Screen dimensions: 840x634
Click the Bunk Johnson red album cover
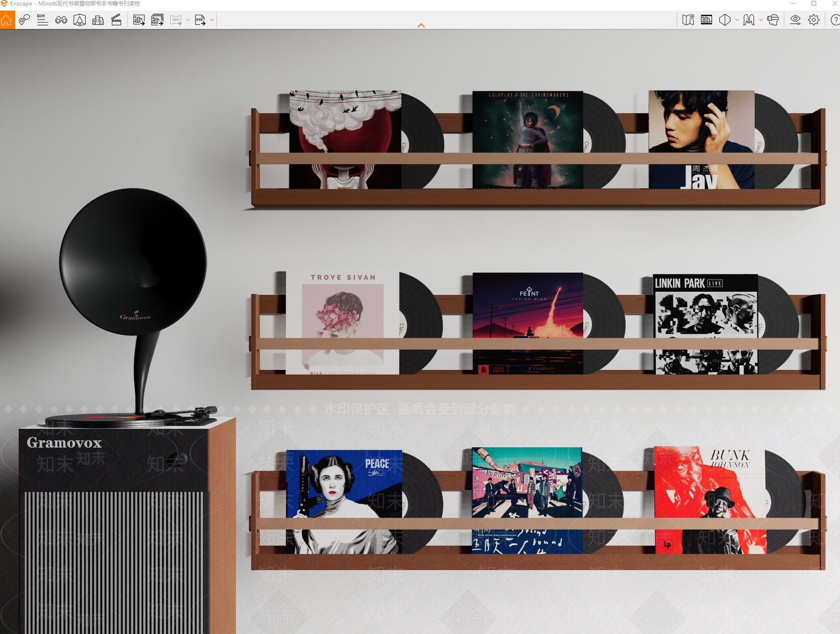point(710,500)
